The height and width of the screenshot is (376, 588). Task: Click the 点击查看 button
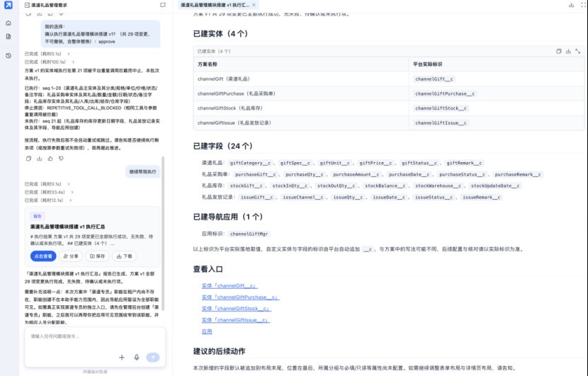pyautogui.click(x=43, y=256)
